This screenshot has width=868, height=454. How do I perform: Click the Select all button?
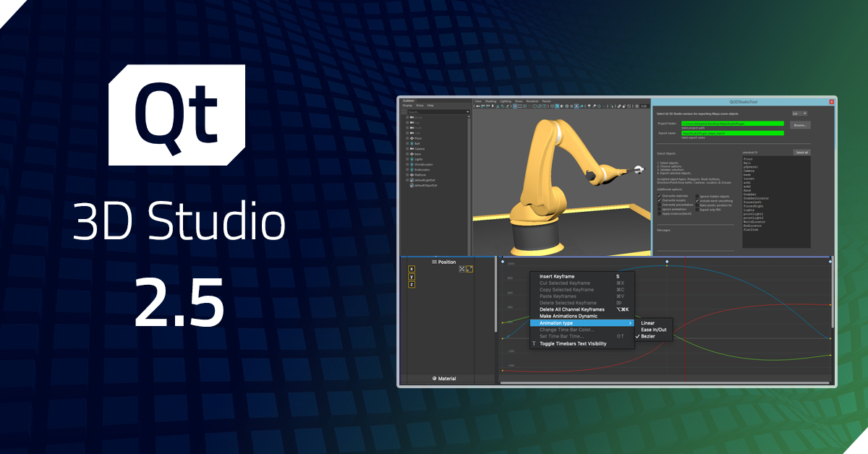point(801,153)
